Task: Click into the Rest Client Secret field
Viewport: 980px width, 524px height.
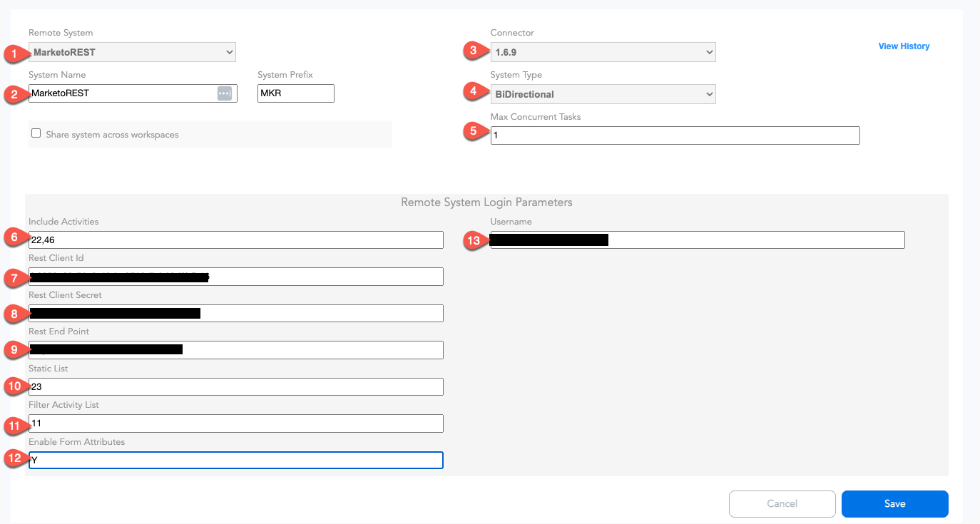Action: pyautogui.click(x=236, y=313)
